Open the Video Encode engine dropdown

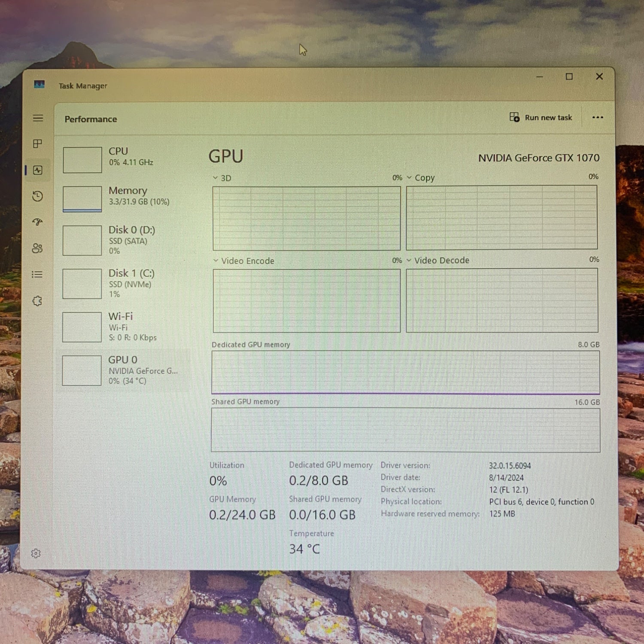point(216,261)
